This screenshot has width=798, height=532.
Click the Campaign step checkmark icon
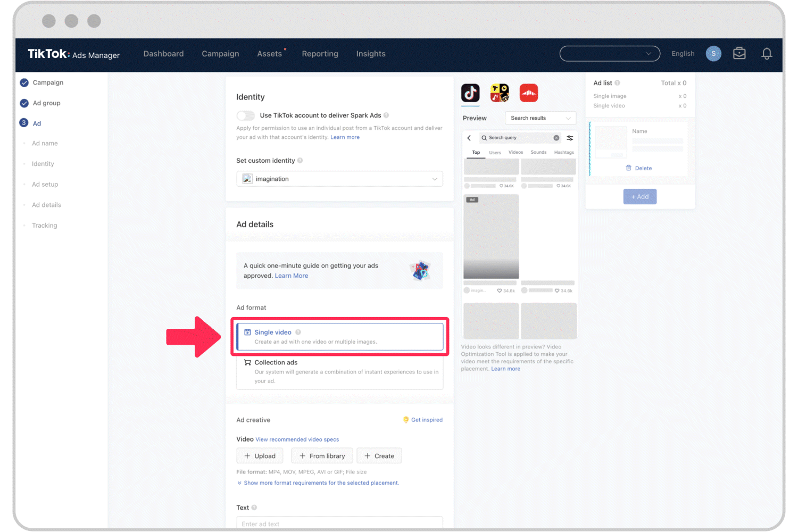tap(24, 82)
